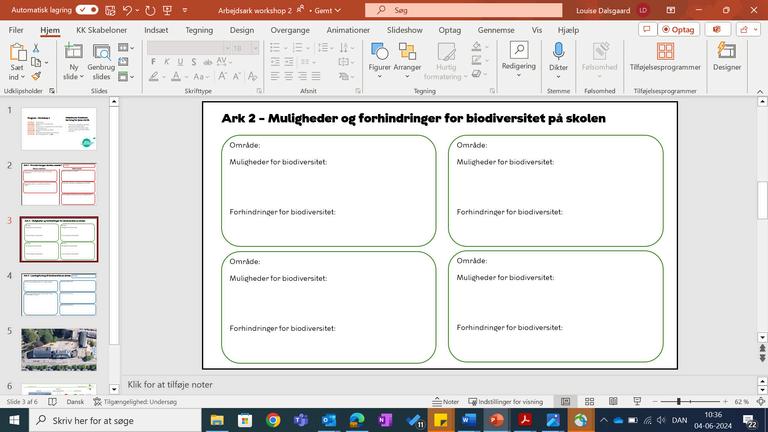Screen dimensions: 768x432
Task: Open Indstillinger for visning
Action: pyautogui.click(x=505, y=402)
